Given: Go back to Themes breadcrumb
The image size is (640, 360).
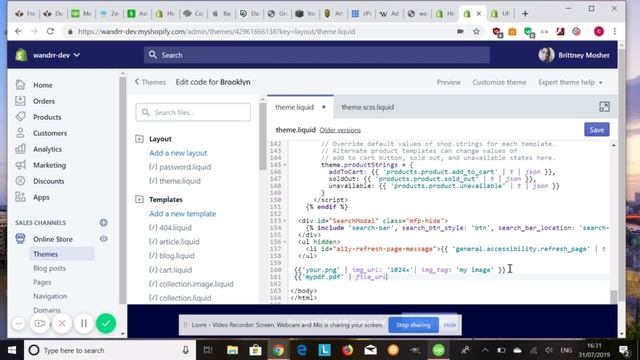Looking at the screenshot, I should 150,82.
